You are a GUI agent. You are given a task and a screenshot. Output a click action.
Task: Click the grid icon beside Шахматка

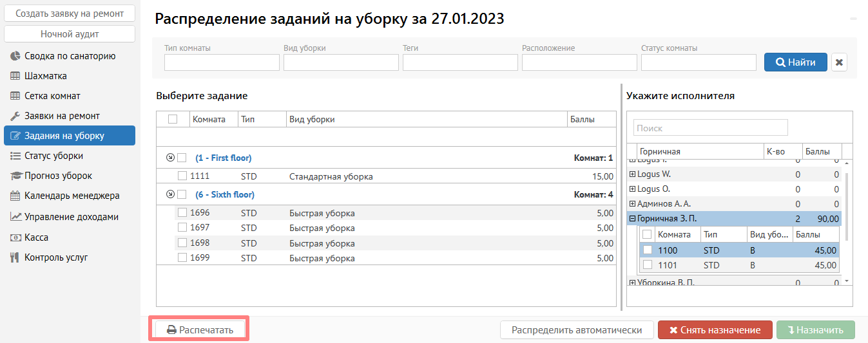pos(15,76)
